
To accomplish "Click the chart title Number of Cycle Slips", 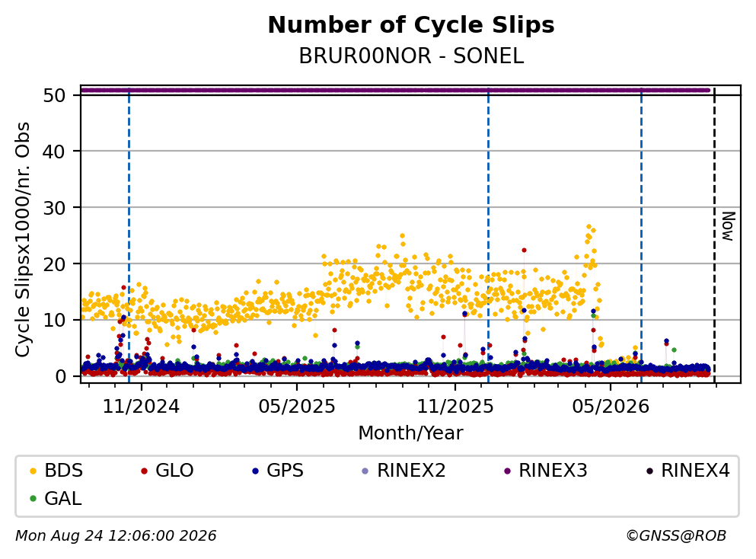I will [x=411, y=25].
